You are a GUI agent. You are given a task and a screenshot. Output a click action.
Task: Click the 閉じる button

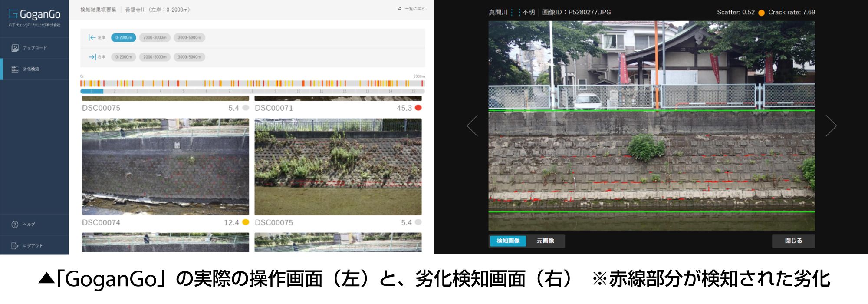793,241
